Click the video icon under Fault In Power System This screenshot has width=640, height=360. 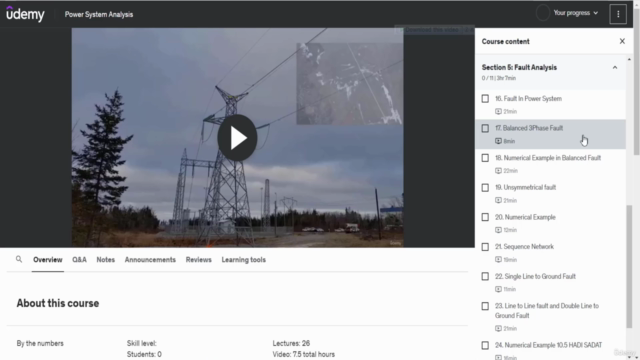tap(498, 111)
